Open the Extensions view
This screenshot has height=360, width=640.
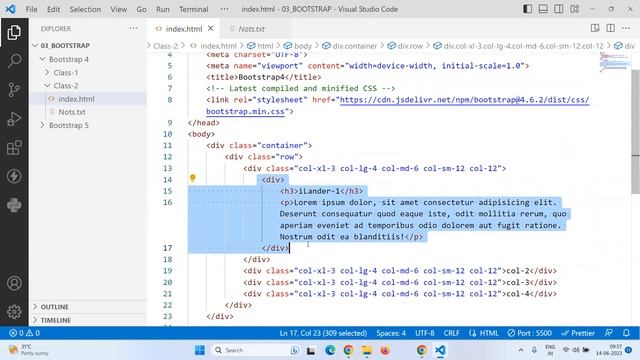click(x=14, y=148)
